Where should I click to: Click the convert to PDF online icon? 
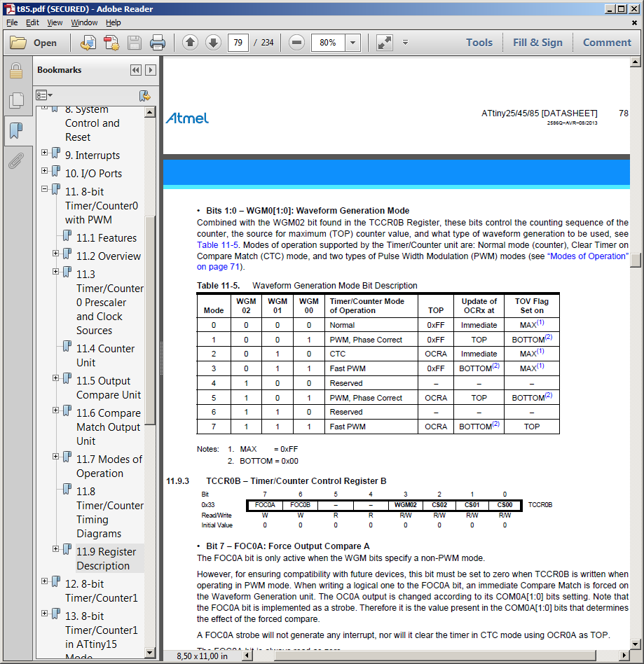(88, 43)
